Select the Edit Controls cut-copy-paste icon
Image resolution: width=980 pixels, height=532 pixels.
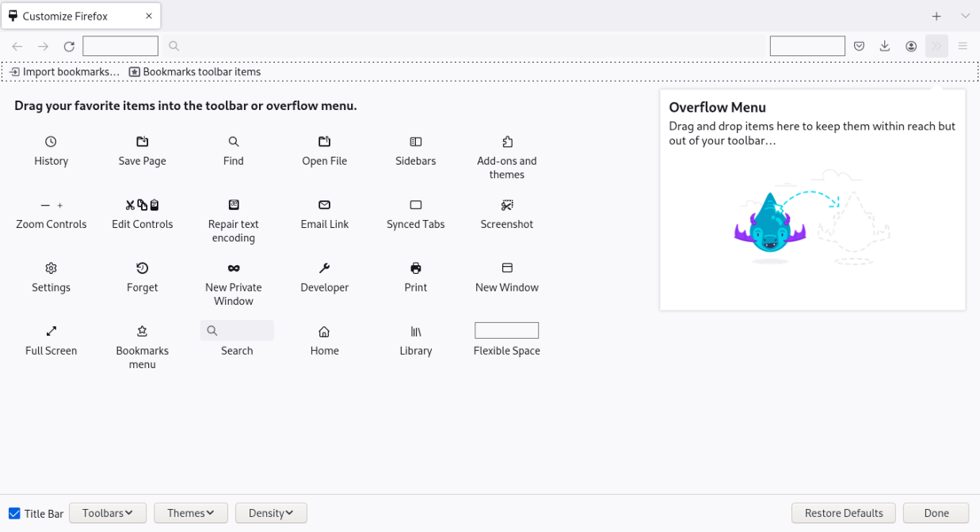[x=143, y=205]
